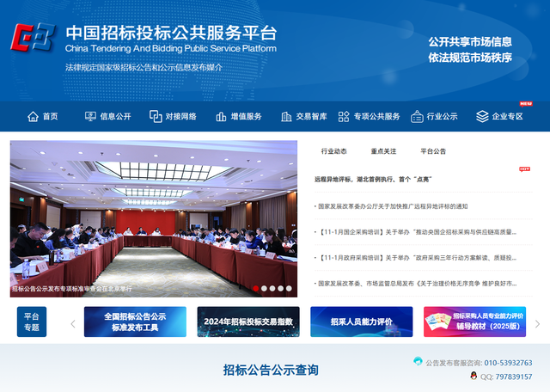Click the 招标公告公示查询 heading

tap(271, 370)
